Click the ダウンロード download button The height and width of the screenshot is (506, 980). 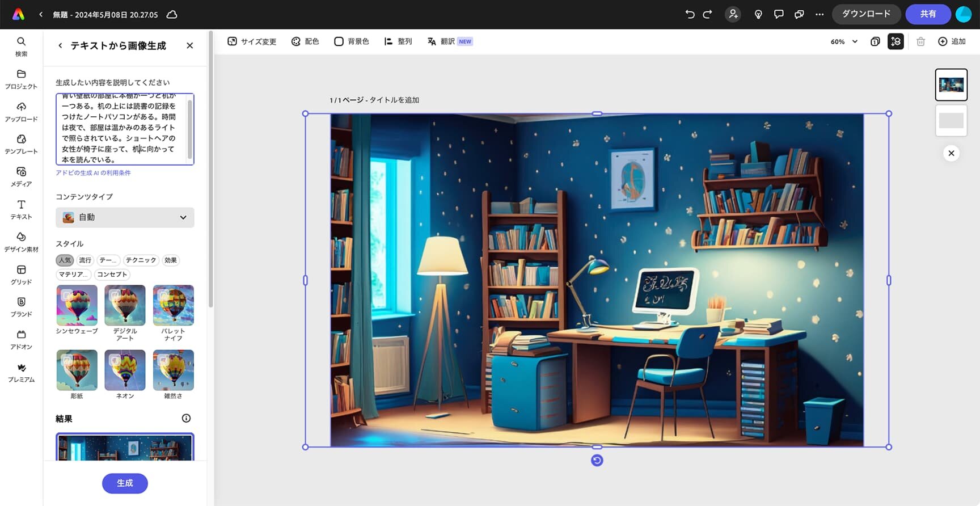(x=866, y=14)
